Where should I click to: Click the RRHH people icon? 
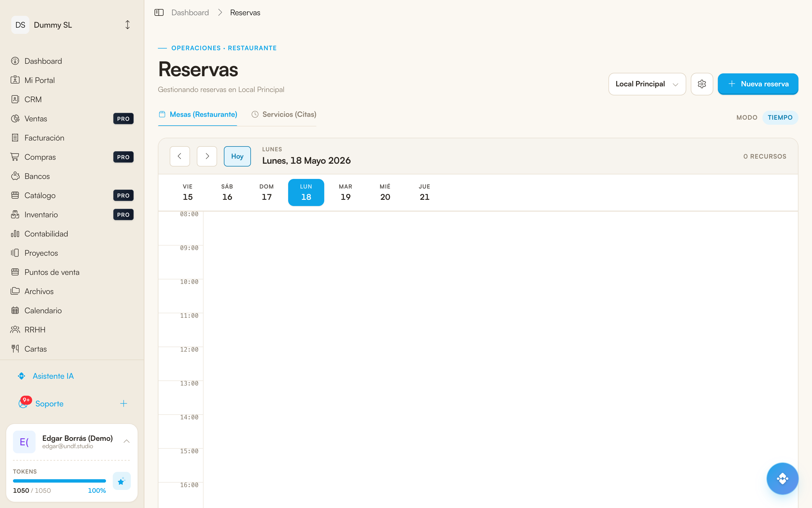tap(15, 330)
